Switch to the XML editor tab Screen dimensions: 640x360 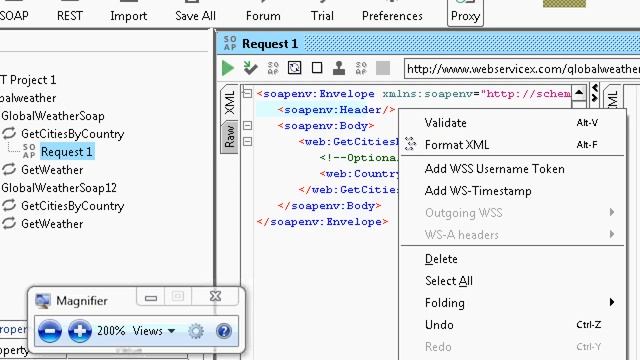[x=230, y=102]
